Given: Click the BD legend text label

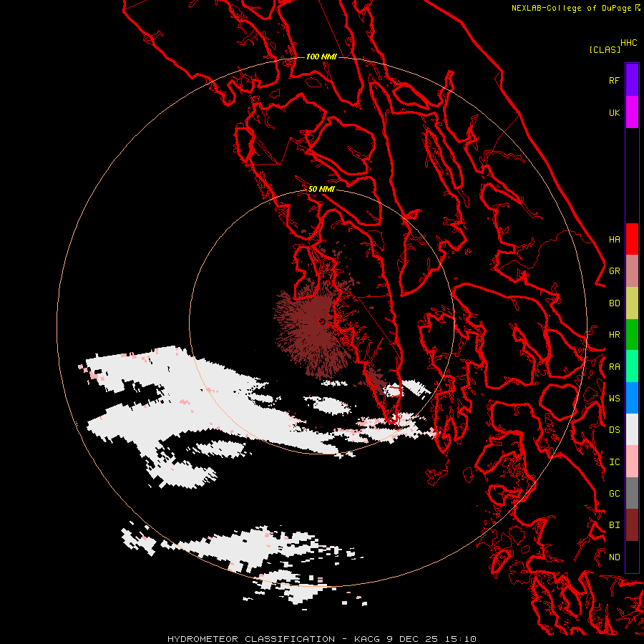Looking at the screenshot, I should (615, 303).
